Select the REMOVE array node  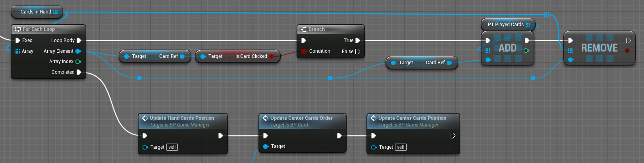pyautogui.click(x=599, y=48)
